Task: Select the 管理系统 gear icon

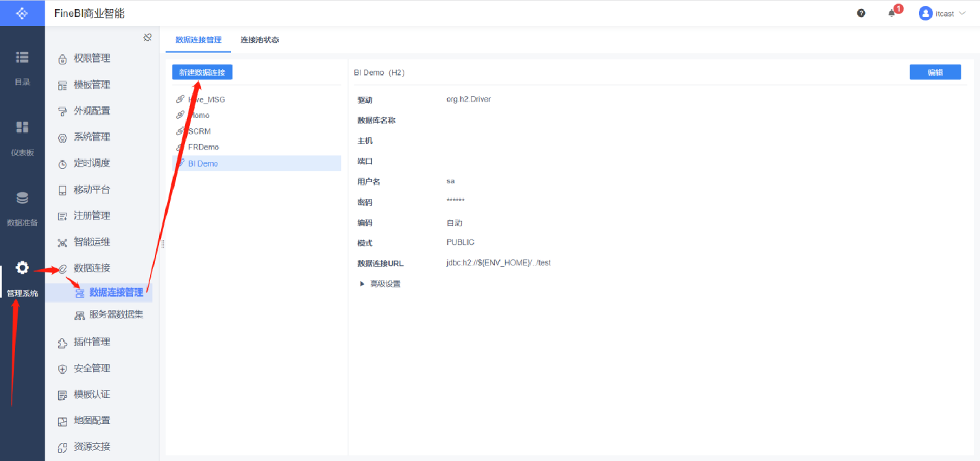Action: click(x=22, y=268)
